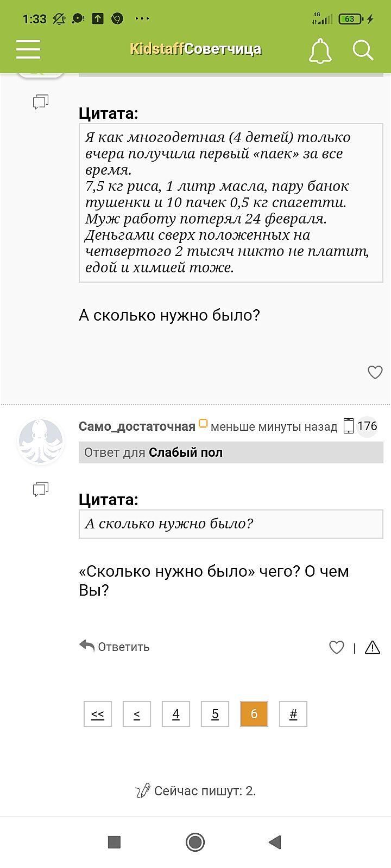The image size is (391, 868).
Task: Like the post asking «А сколько нужно было?»
Action: [x=375, y=372]
